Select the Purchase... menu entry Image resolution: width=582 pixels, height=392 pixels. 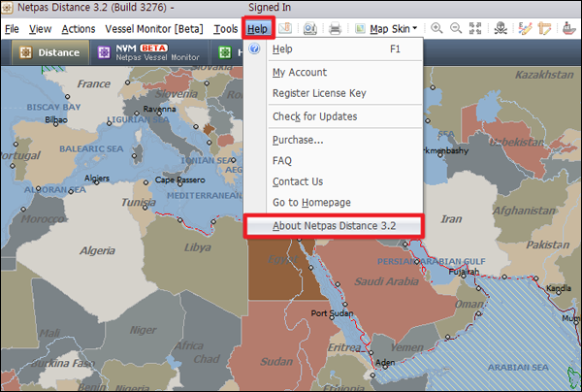click(x=334, y=140)
